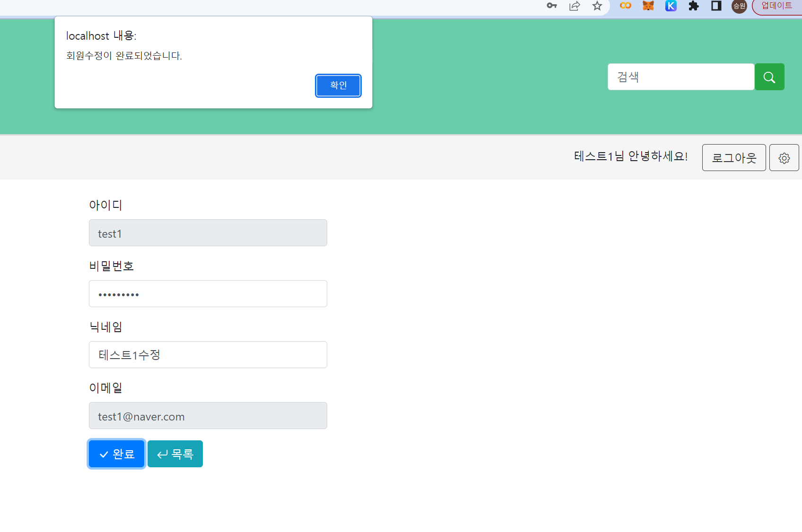
Task: Click the red 업데이트 browser button
Action: click(x=776, y=6)
